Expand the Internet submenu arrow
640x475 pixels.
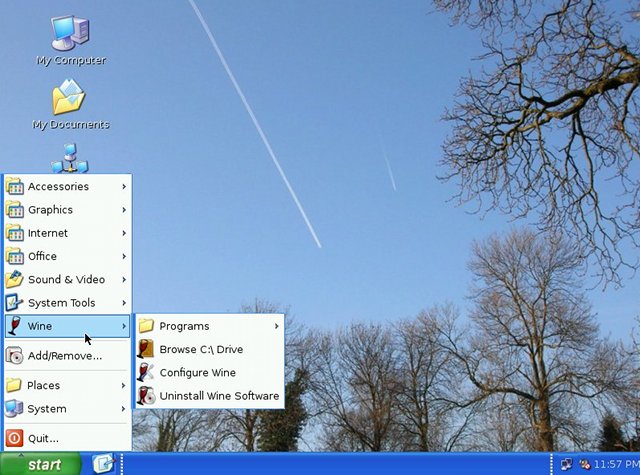click(124, 233)
